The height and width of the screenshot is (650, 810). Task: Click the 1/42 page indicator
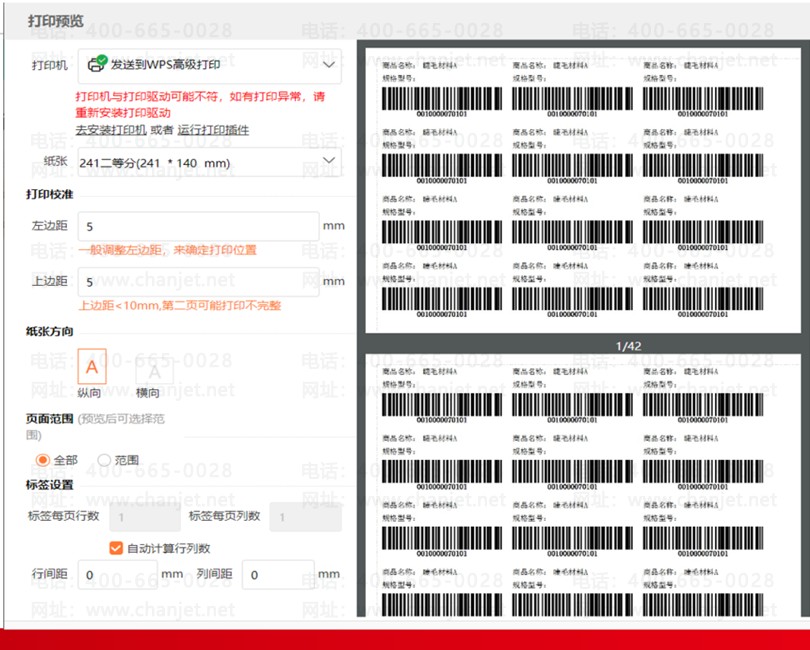(x=629, y=345)
